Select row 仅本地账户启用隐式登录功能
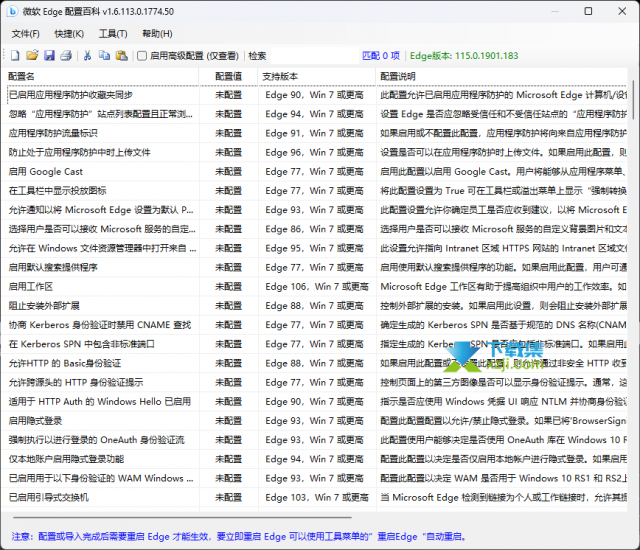640x550 pixels. point(314,459)
